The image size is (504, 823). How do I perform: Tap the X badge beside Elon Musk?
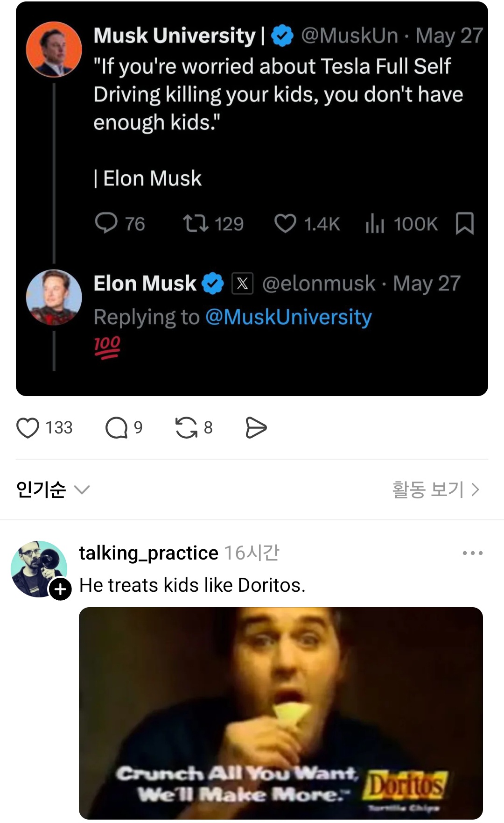(243, 284)
